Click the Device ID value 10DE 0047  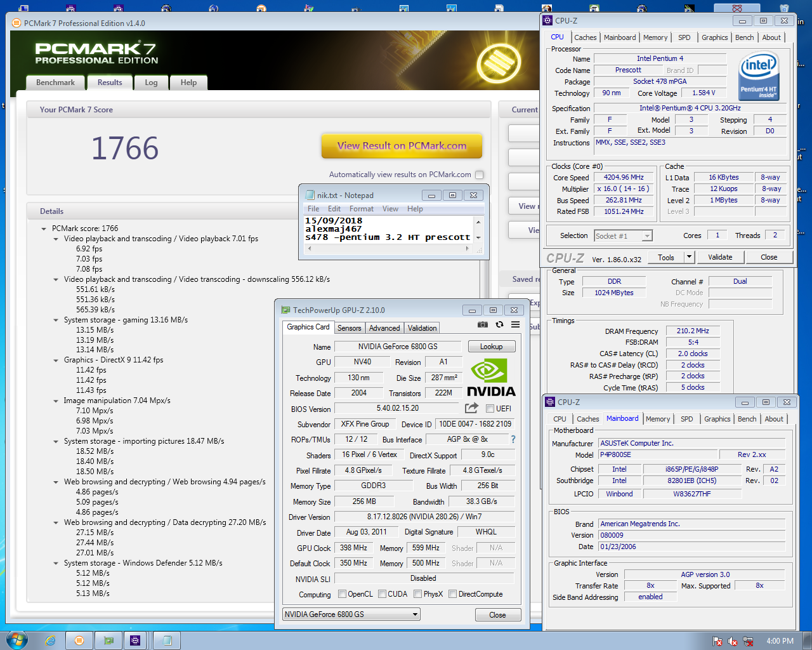[475, 424]
